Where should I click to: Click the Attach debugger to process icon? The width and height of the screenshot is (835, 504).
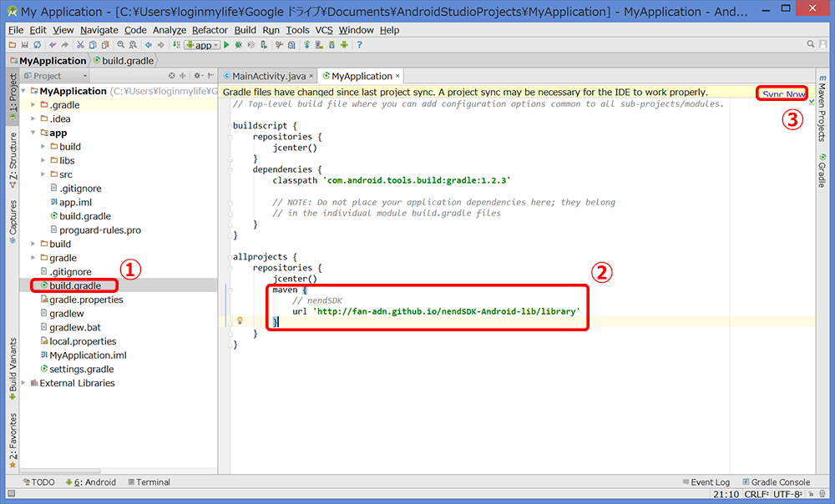pos(264,45)
